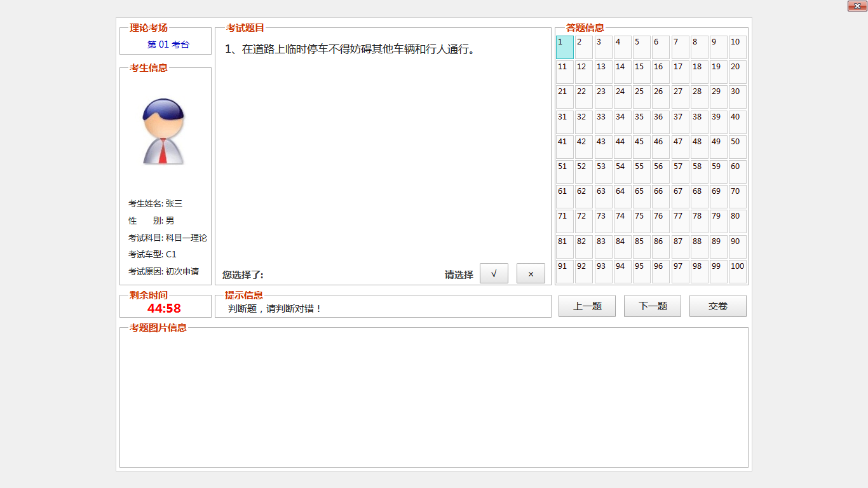The height and width of the screenshot is (488, 868).
Task: Click the remaining time countdown display
Action: pyautogui.click(x=165, y=309)
